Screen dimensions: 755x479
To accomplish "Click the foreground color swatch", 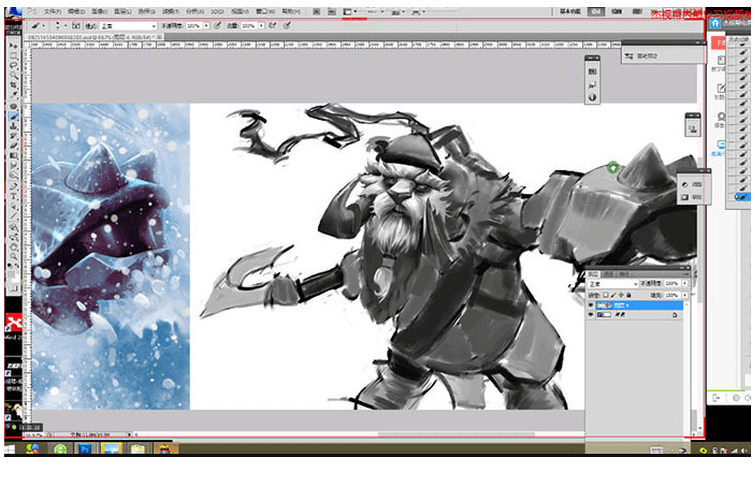I will click(12, 274).
